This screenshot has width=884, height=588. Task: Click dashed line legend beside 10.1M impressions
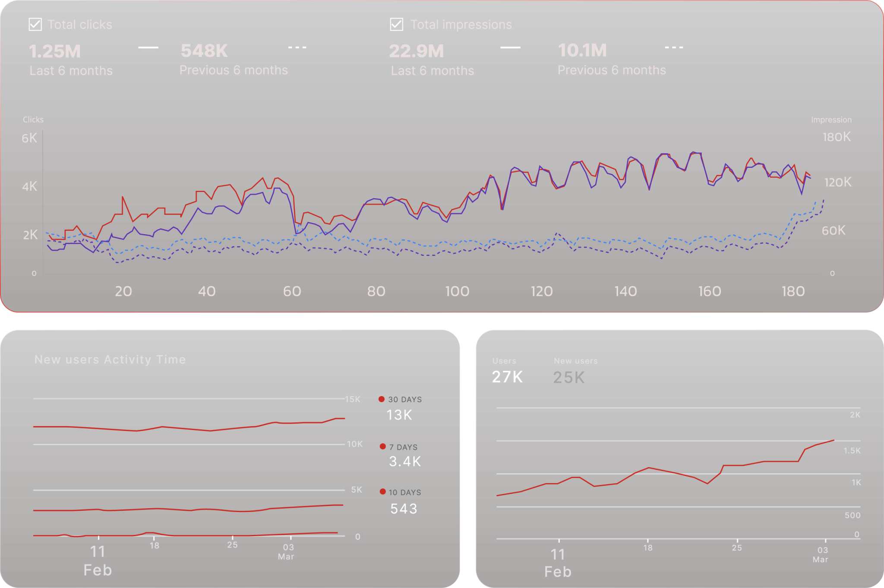point(674,47)
